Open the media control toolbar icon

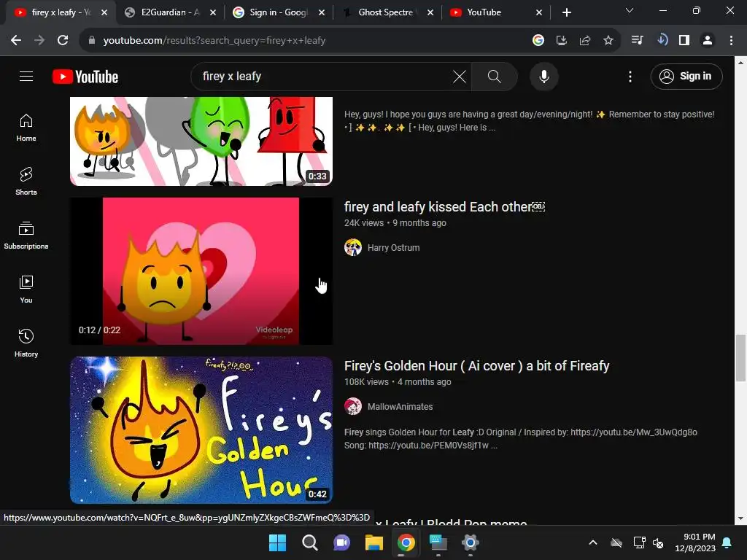coord(637,41)
